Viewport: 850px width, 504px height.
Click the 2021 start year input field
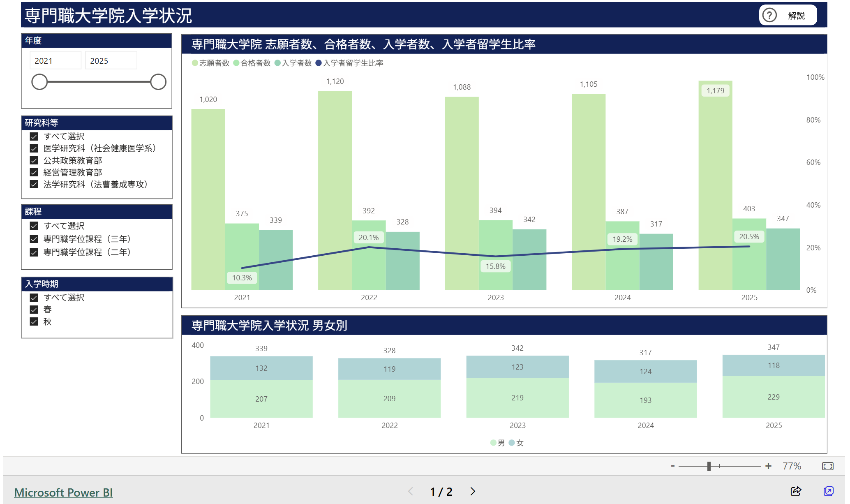coord(55,61)
